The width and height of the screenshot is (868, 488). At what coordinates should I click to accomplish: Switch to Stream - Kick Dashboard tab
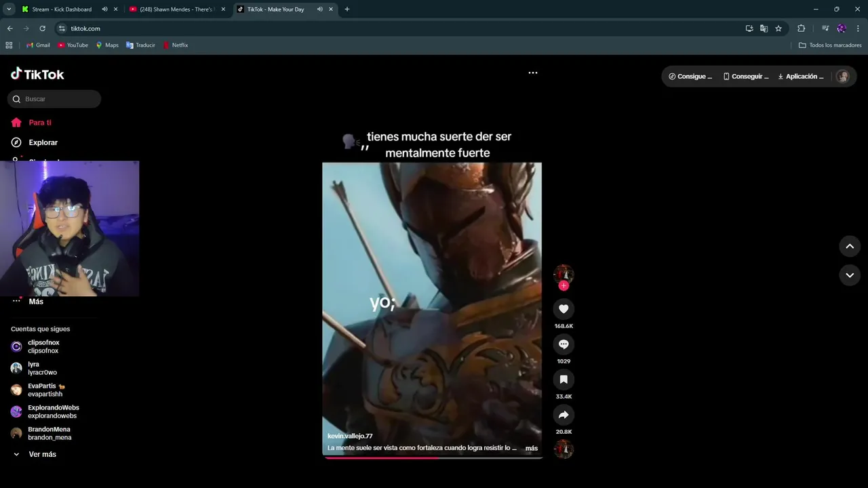coord(62,9)
